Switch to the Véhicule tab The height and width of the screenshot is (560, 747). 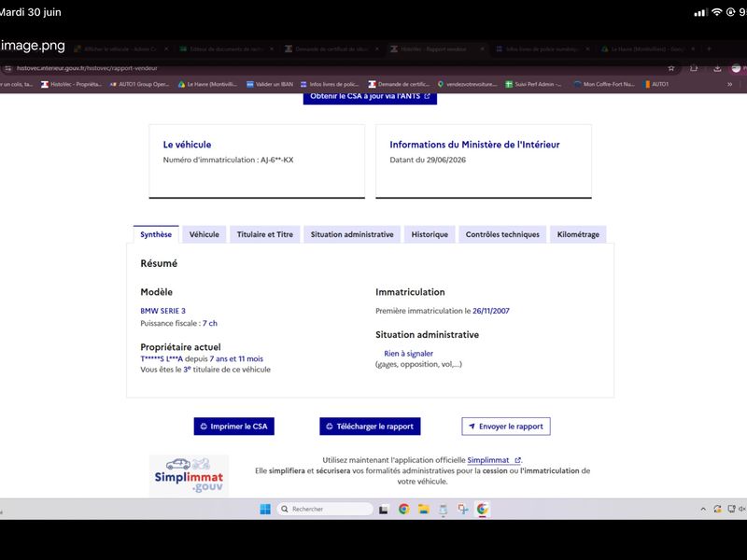[x=204, y=234]
